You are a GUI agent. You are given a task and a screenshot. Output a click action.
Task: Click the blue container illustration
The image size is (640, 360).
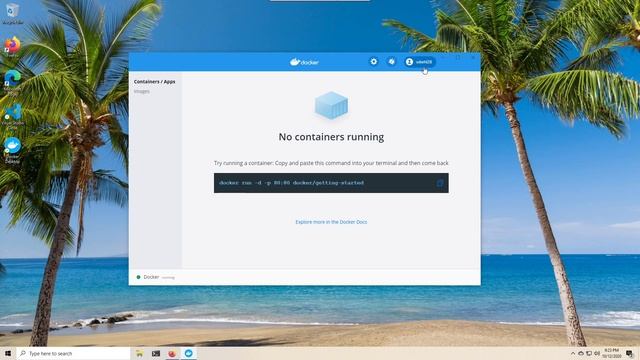[331, 106]
